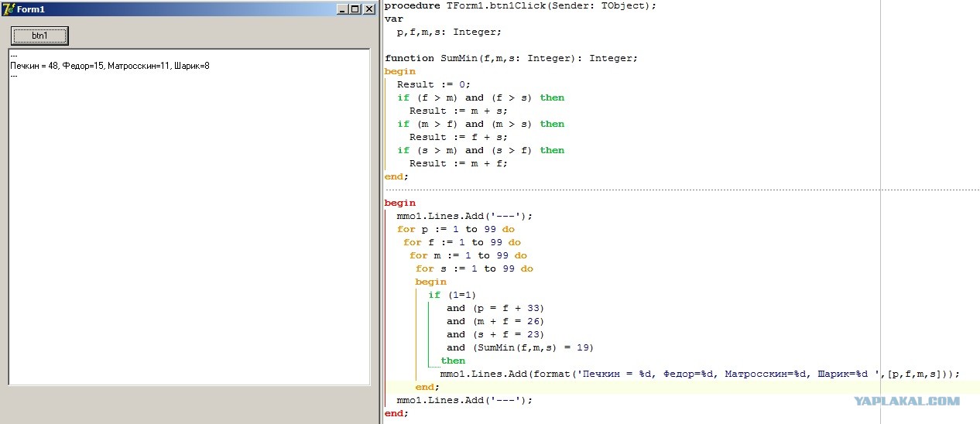Close the Form1 window
The image size is (980, 424).
coord(369,9)
